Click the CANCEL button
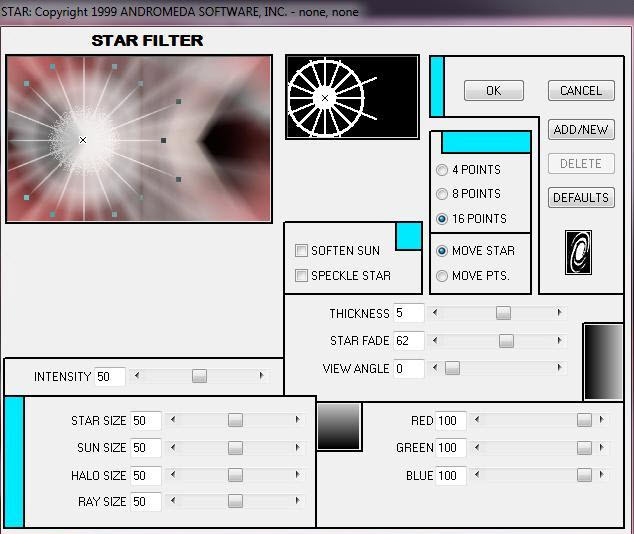Screen dimensions: 634x534 pos(581,91)
